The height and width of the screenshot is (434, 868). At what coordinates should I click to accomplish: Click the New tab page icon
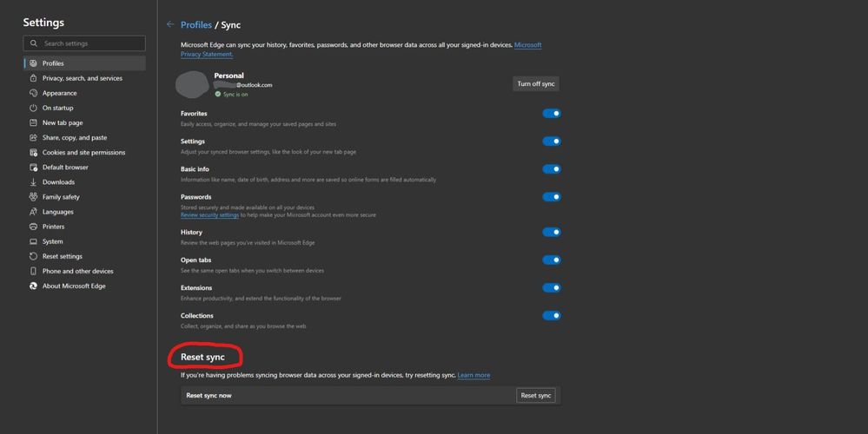click(x=33, y=122)
